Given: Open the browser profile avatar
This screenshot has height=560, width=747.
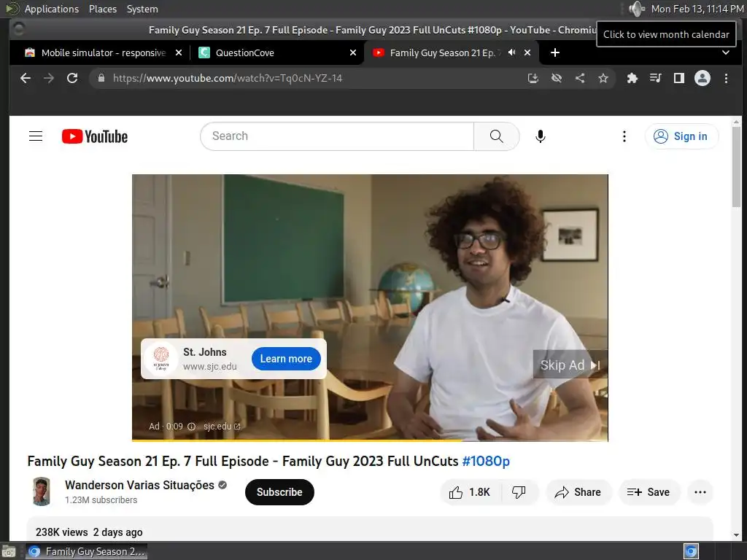Looking at the screenshot, I should click(703, 78).
